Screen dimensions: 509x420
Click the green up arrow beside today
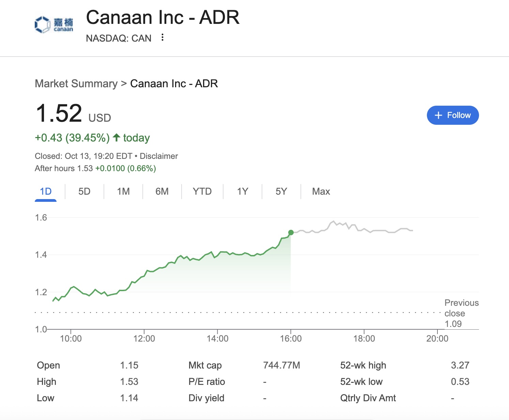pos(117,138)
